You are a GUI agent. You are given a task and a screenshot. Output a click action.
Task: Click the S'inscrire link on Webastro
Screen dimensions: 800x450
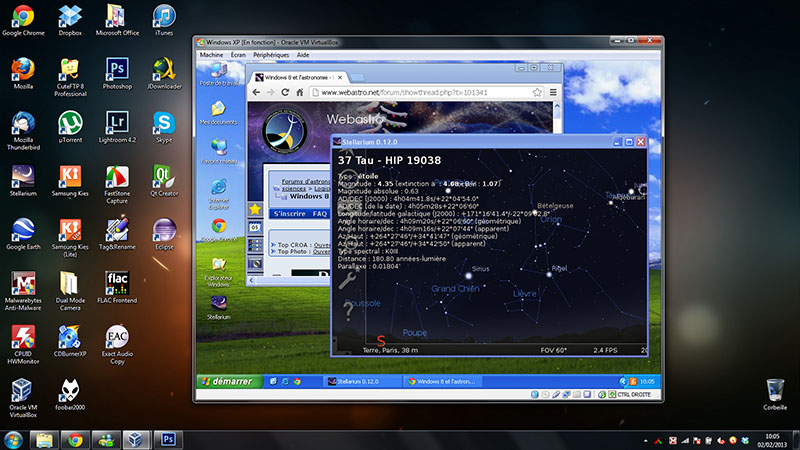tap(289, 214)
